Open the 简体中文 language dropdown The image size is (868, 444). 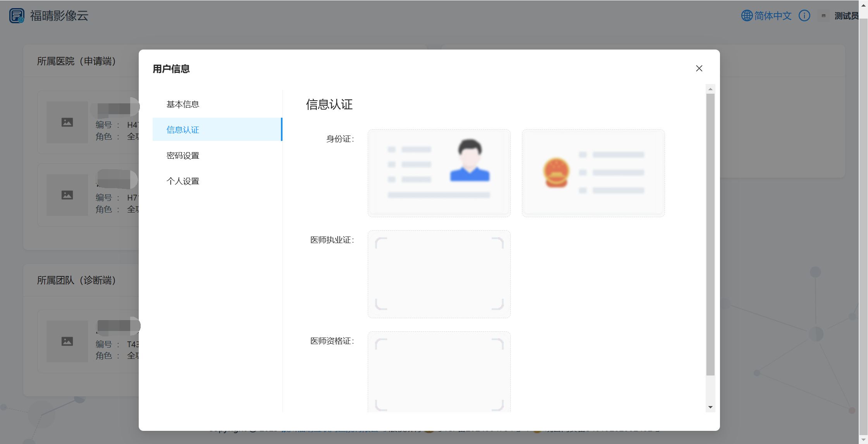pos(773,16)
